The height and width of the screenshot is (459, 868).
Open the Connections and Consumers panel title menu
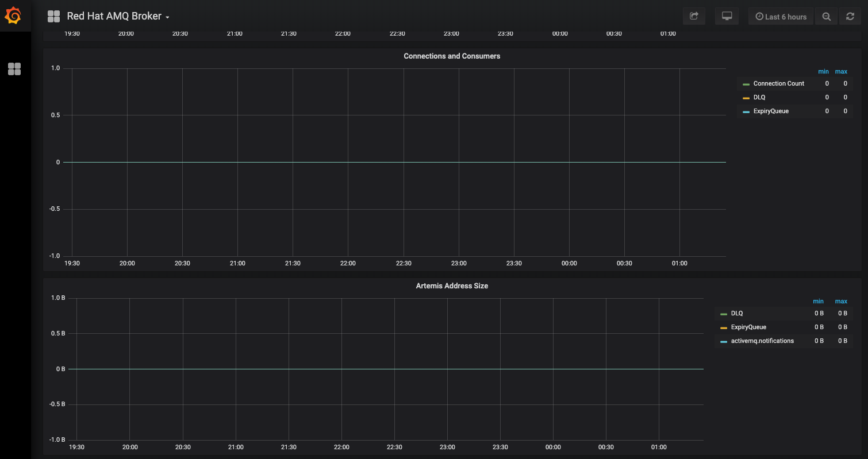[452, 56]
